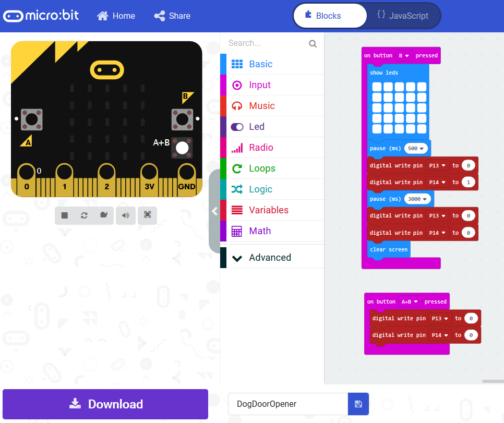Open the Music blocks category

[x=272, y=106]
